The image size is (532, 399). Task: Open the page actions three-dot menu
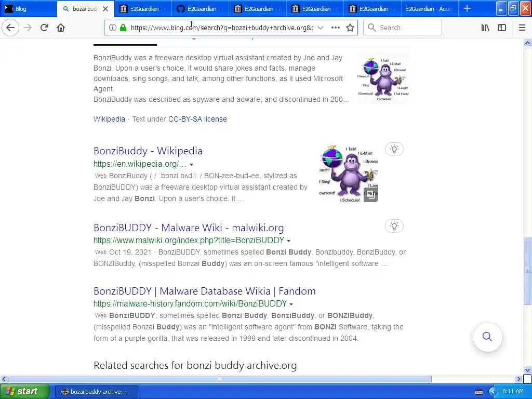(x=336, y=28)
